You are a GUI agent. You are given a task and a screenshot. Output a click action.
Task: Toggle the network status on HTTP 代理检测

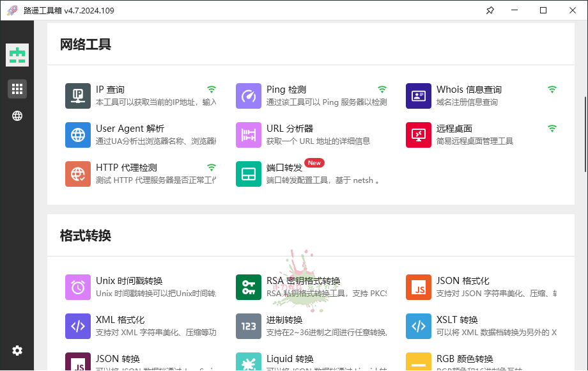pyautogui.click(x=212, y=167)
